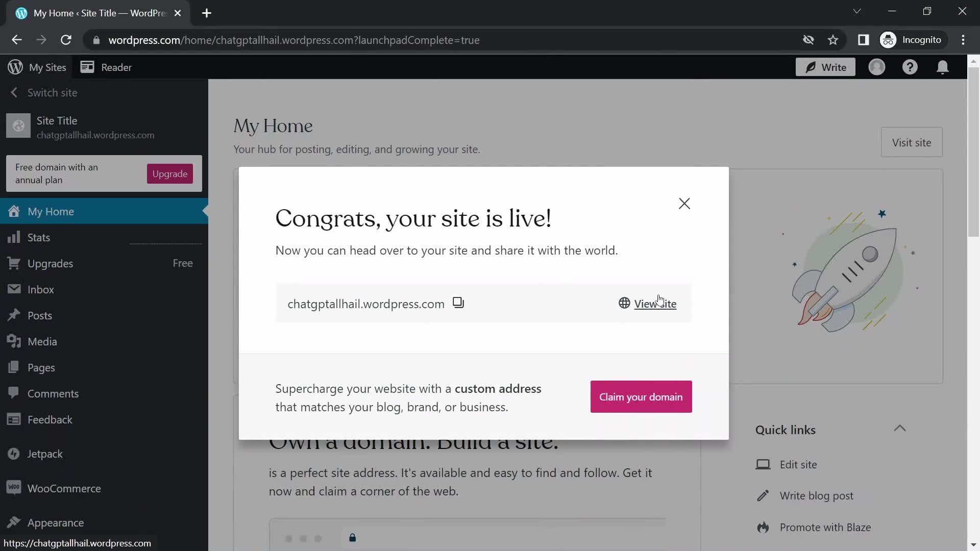Click the WordPress My Sites icon
The image size is (980, 551).
13,67
